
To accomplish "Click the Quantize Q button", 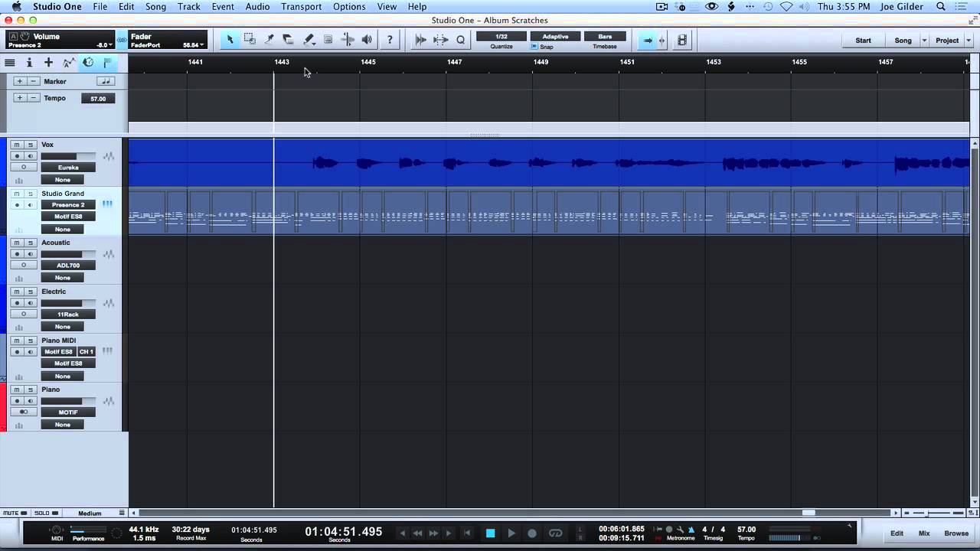I will coord(460,40).
